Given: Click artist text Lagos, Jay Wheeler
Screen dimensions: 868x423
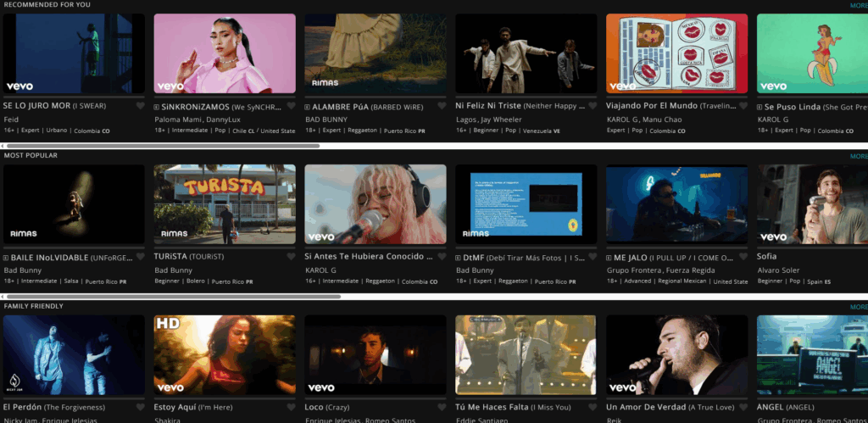Looking at the screenshot, I should (491, 119).
